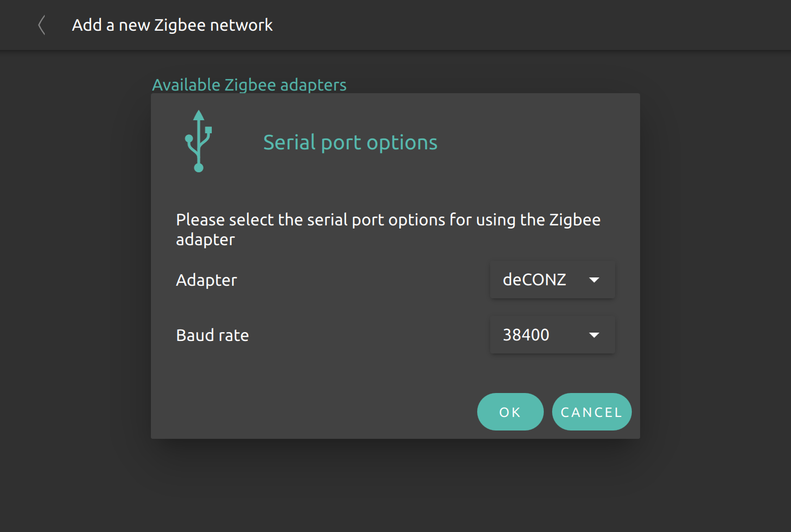Click dimmed background left of the dialog
This screenshot has height=532, width=791.
(75, 292)
